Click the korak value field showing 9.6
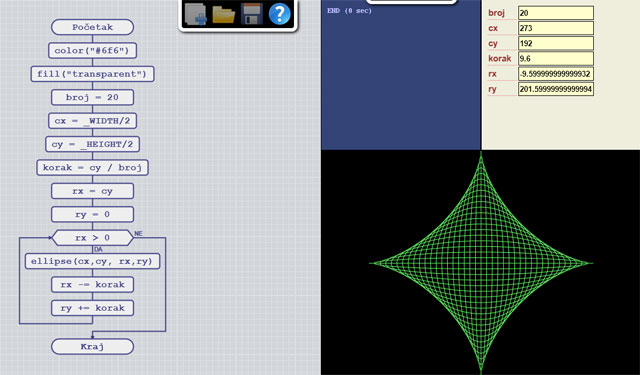The height and width of the screenshot is (375, 640). coord(556,58)
